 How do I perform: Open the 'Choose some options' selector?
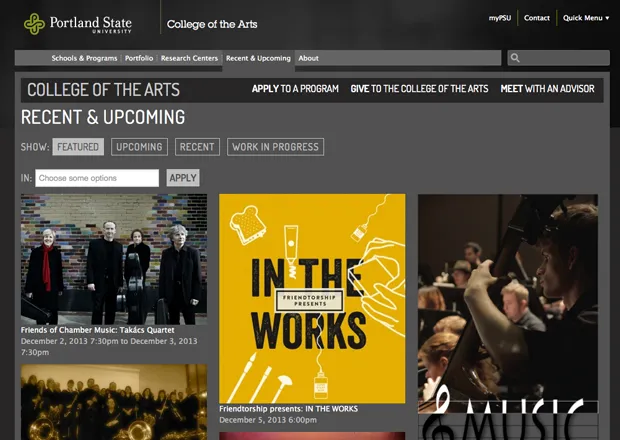97,178
